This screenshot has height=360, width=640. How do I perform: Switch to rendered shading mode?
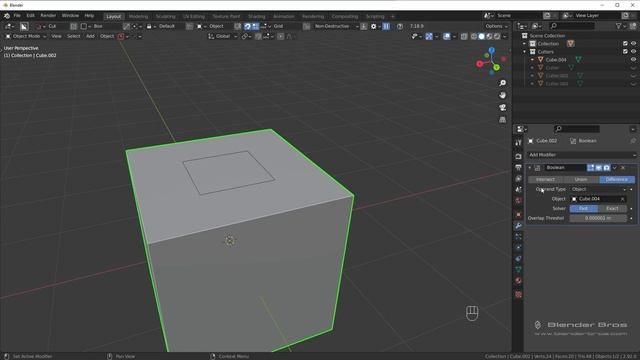click(497, 36)
